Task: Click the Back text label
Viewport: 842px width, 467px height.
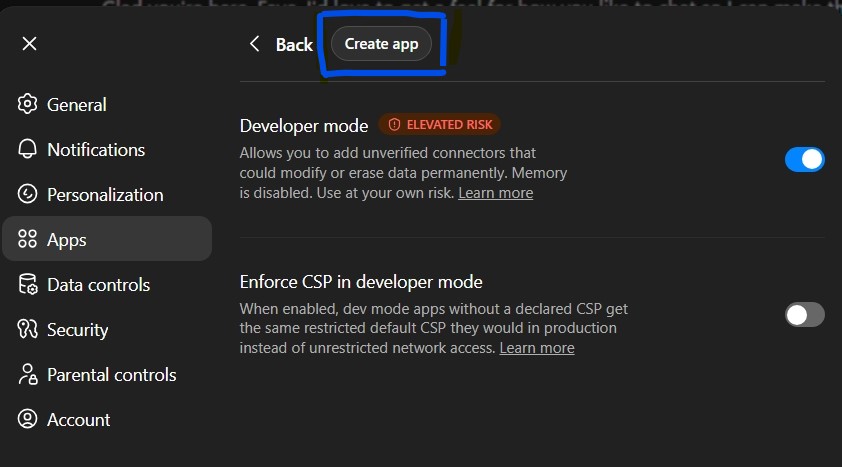Action: [294, 45]
